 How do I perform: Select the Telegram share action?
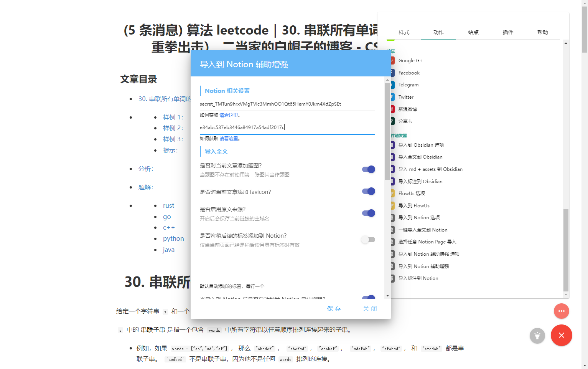pyautogui.click(x=408, y=84)
